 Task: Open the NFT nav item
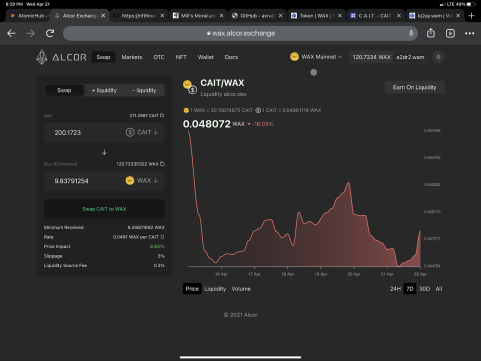(x=181, y=57)
